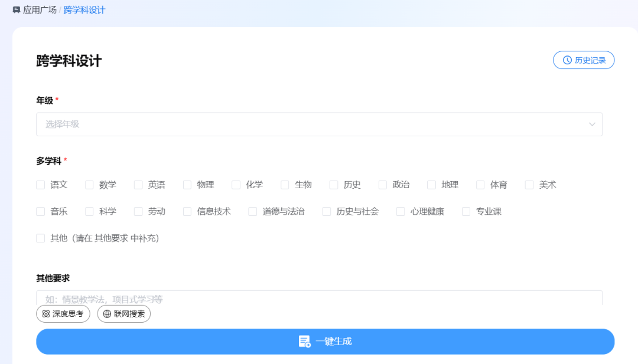This screenshot has width=638, height=364.
Task: Click the 跨学科设计 breadcrumb
Action: (x=84, y=10)
